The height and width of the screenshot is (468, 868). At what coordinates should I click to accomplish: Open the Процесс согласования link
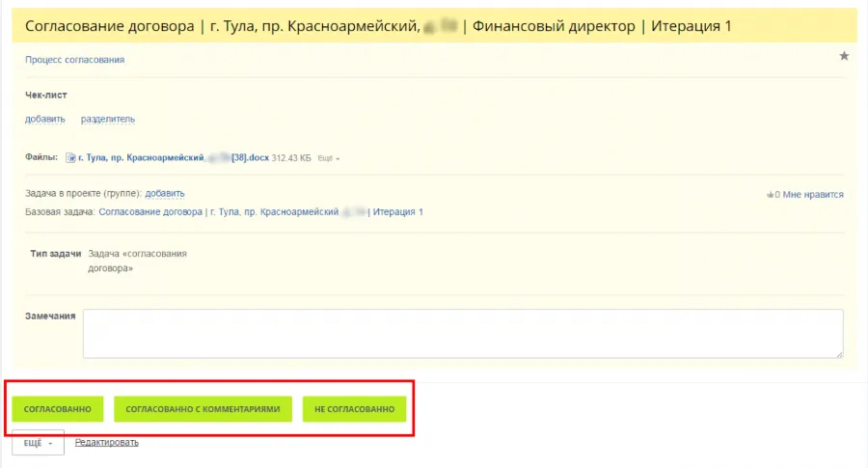[x=74, y=59]
